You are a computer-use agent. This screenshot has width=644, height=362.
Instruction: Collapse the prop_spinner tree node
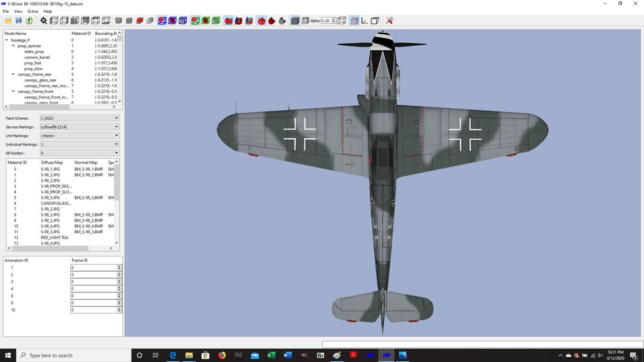(x=13, y=46)
